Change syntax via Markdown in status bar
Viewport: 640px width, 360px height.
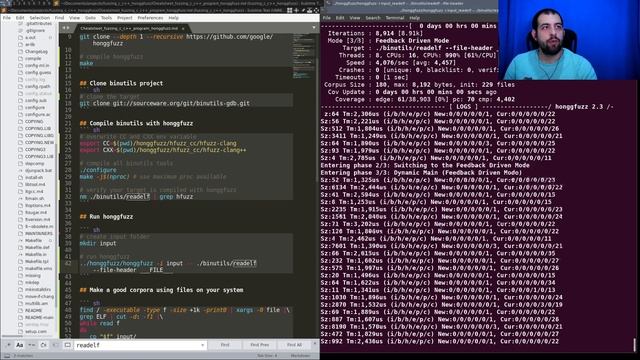[x=301, y=356]
